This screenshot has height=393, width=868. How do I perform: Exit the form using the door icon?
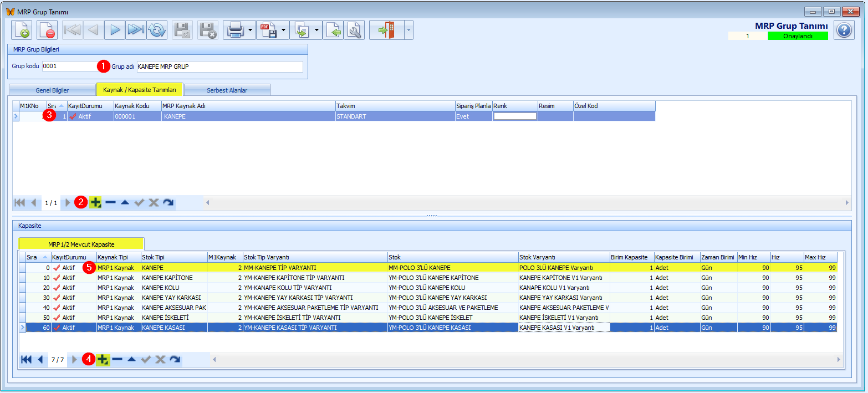(x=386, y=30)
